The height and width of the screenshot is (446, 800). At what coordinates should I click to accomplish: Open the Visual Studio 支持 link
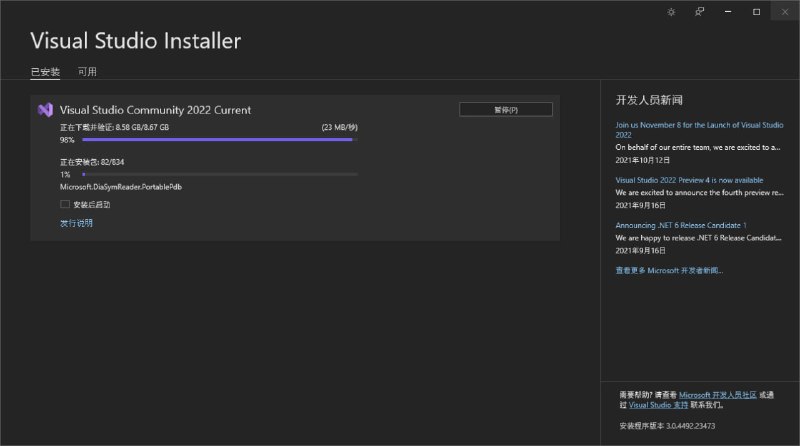click(658, 405)
